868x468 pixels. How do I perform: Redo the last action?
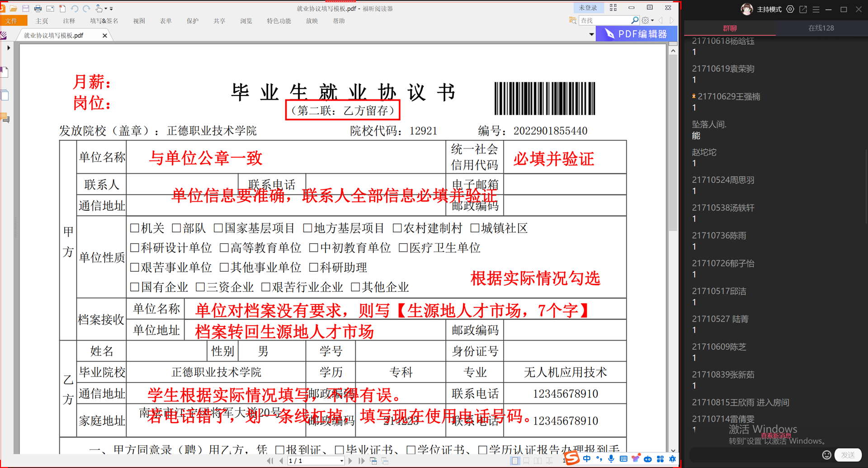click(x=86, y=9)
